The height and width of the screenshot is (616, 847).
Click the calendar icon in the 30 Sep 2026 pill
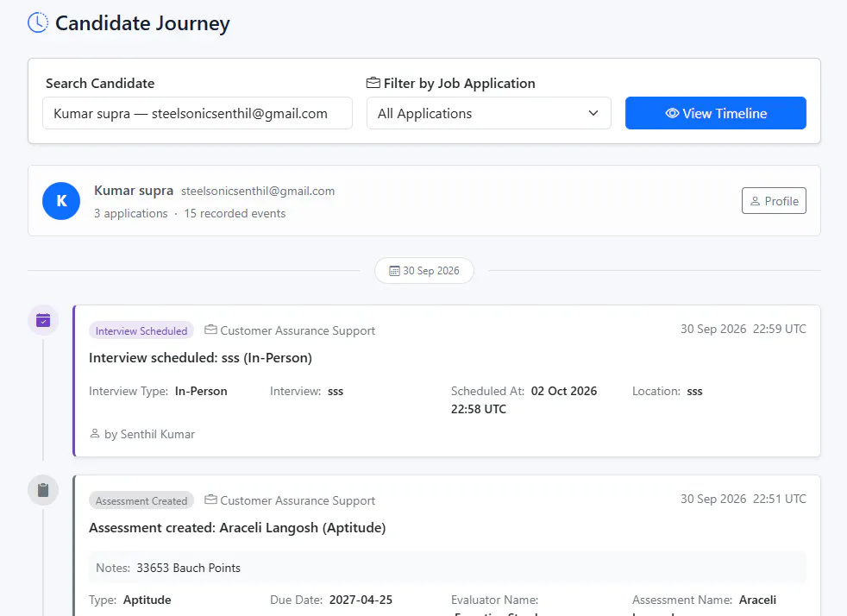(x=394, y=271)
